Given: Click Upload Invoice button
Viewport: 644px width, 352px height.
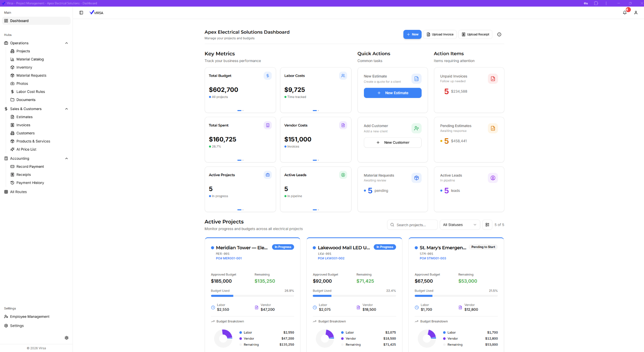Looking at the screenshot, I should point(440,35).
